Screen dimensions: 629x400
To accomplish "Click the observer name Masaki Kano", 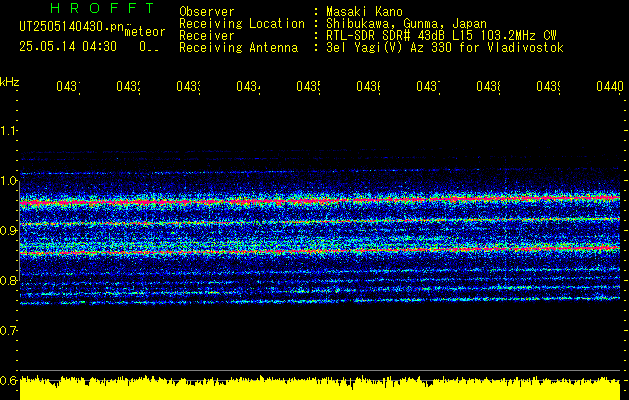I will tap(364, 12).
